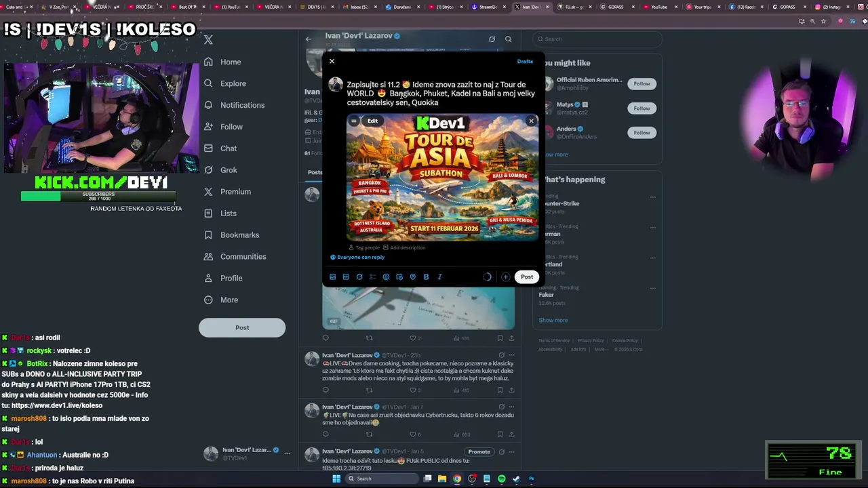The height and width of the screenshot is (488, 868).
Task: Open the Everyone can reply setting
Action: [357, 258]
